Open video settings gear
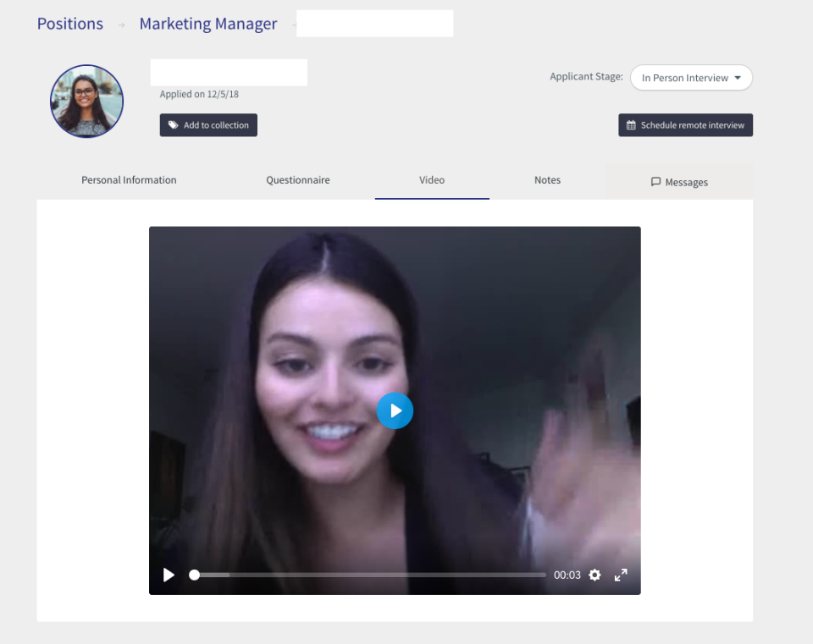 [595, 575]
